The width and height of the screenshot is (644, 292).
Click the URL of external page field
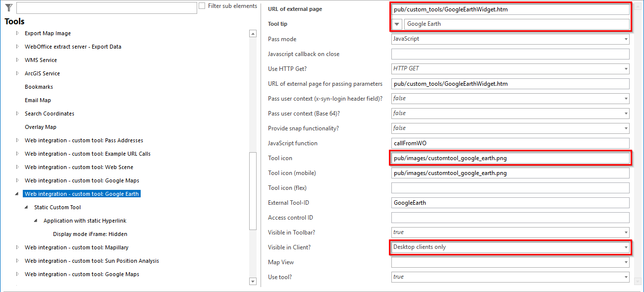(510, 8)
